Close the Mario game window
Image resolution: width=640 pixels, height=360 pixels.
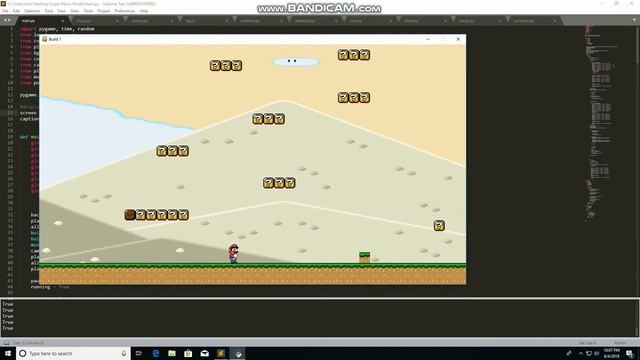click(458, 39)
